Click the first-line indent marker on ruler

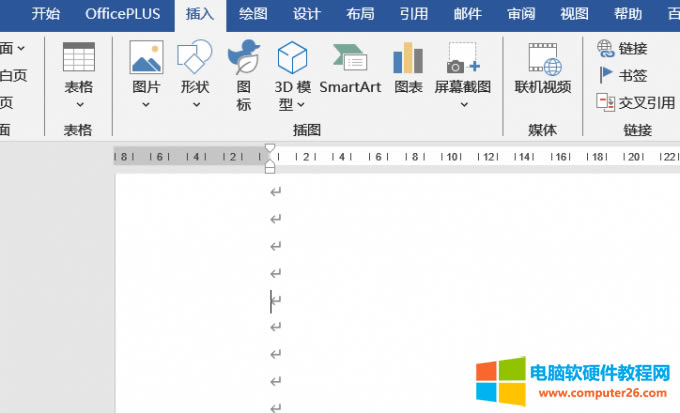pos(269,148)
